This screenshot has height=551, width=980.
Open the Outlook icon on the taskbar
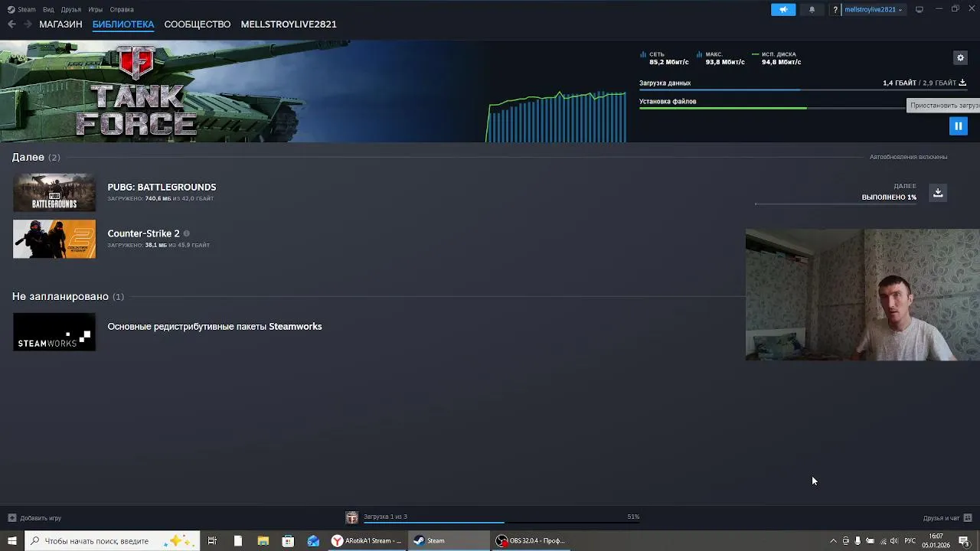point(313,541)
